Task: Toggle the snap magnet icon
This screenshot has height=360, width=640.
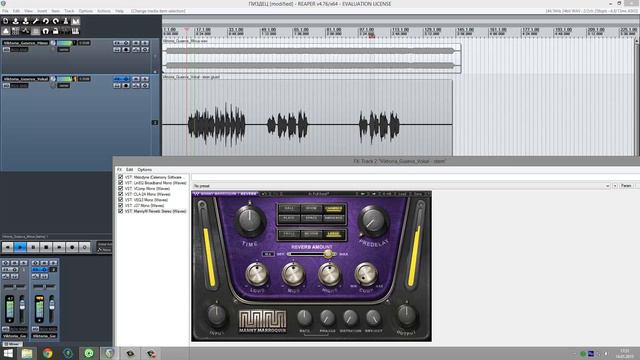Action: point(46,31)
